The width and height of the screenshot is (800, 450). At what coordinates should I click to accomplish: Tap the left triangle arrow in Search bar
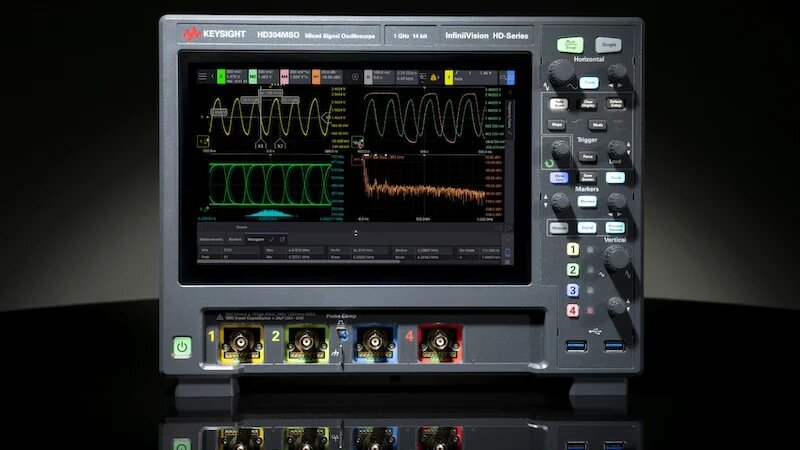tap(498, 228)
